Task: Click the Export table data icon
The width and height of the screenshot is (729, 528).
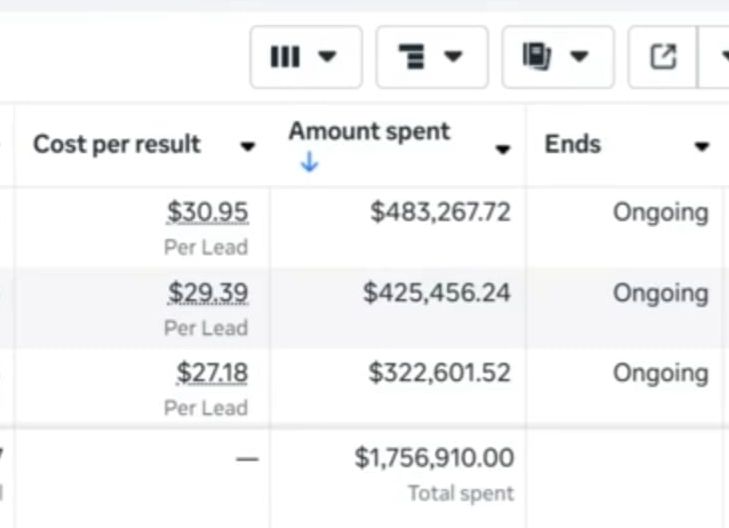Action: [663, 57]
